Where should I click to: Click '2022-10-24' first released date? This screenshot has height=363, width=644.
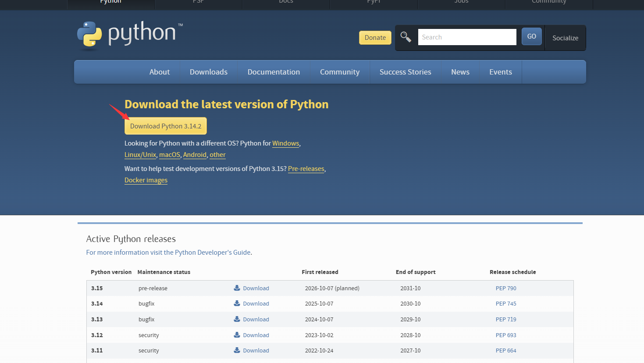[319, 350]
